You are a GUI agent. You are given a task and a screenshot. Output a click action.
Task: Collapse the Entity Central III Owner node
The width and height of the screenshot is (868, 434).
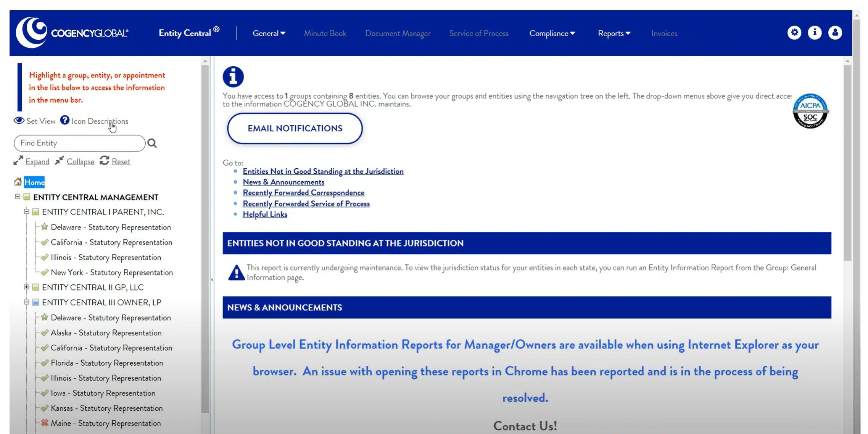[26, 302]
